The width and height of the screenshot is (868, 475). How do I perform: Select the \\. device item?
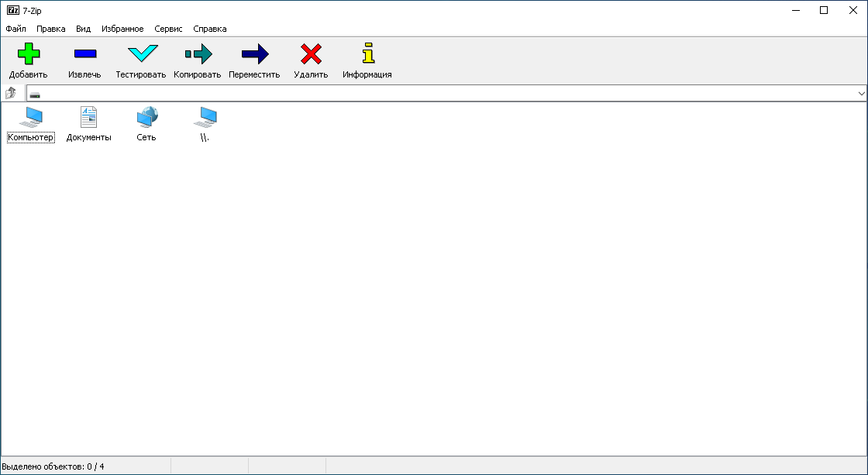click(x=205, y=124)
